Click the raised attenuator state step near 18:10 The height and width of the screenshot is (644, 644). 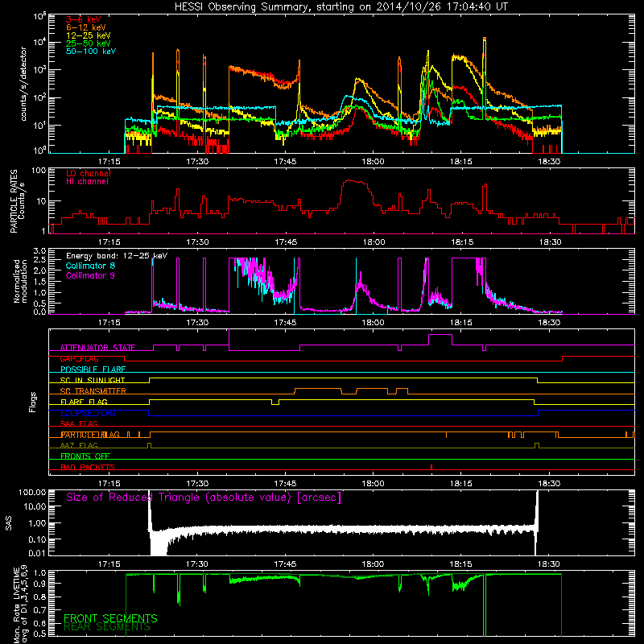440,335
